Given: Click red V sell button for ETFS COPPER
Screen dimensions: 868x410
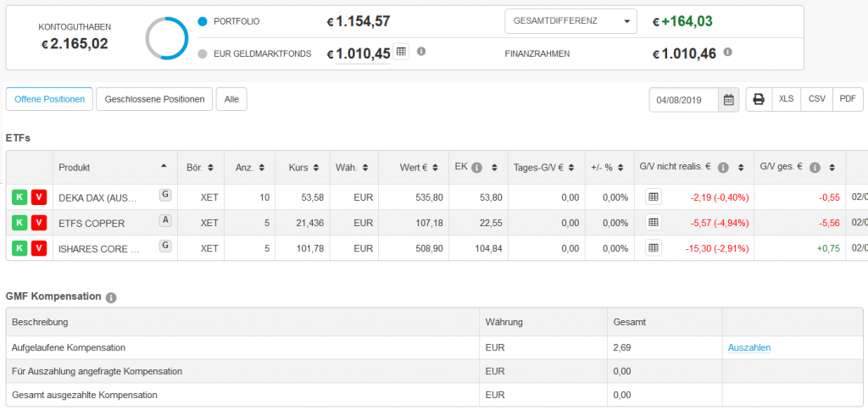Looking at the screenshot, I should (x=38, y=223).
